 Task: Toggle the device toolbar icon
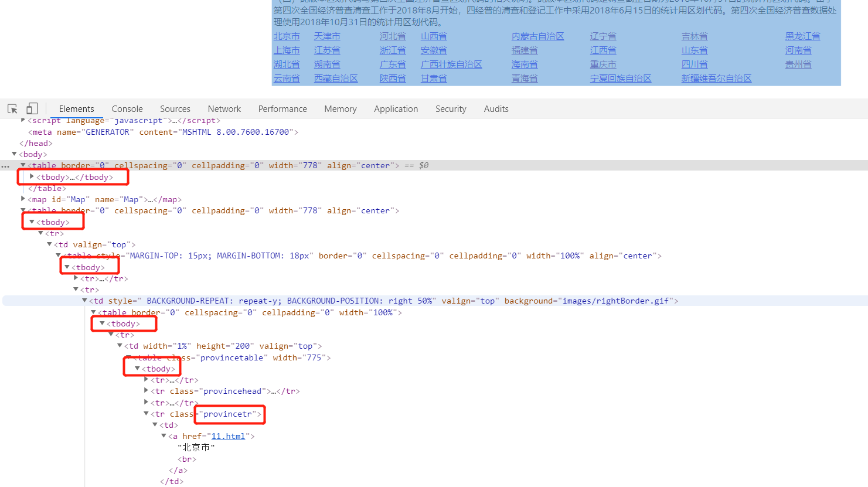[x=32, y=109]
